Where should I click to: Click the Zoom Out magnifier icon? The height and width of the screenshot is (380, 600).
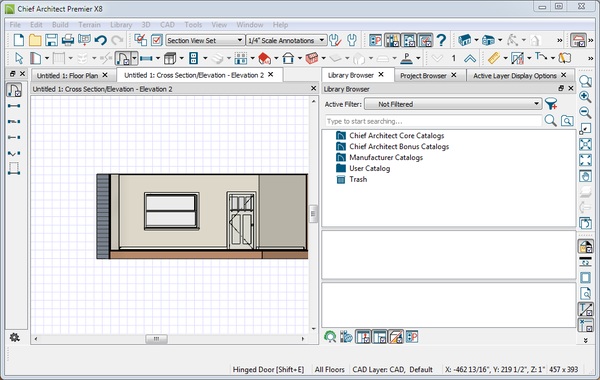click(x=585, y=113)
